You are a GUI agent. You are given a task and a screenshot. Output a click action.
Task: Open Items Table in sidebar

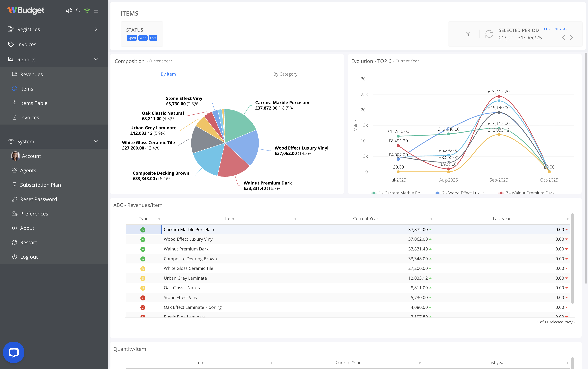(34, 103)
